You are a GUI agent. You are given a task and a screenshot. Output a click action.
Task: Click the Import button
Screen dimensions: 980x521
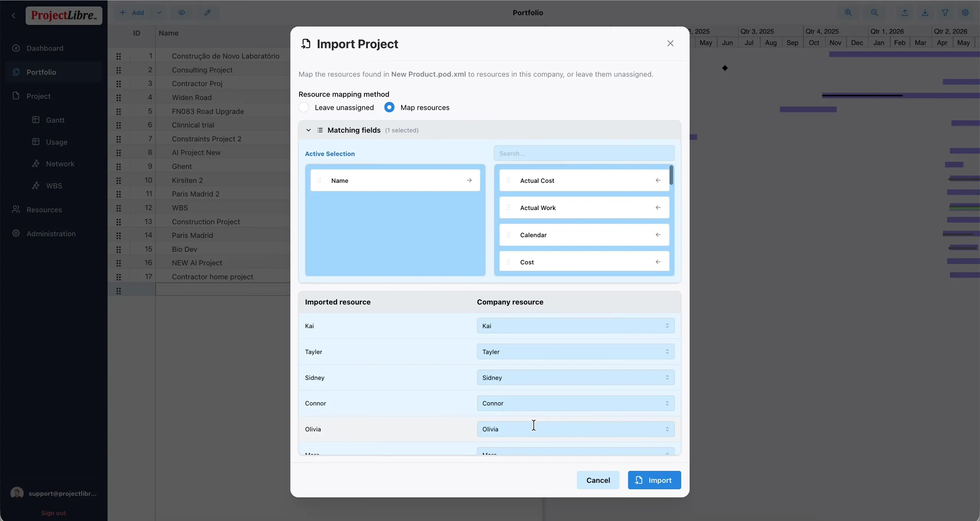[654, 480]
